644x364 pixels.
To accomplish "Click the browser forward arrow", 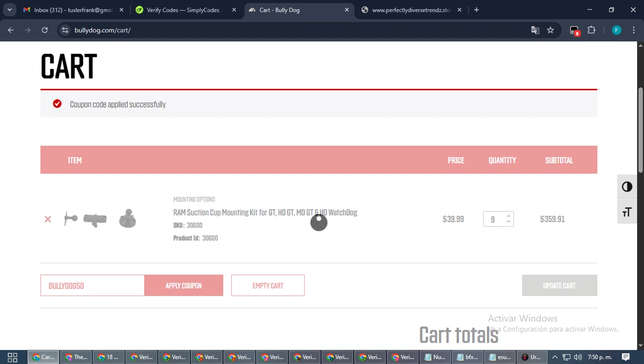I will tap(27, 30).
